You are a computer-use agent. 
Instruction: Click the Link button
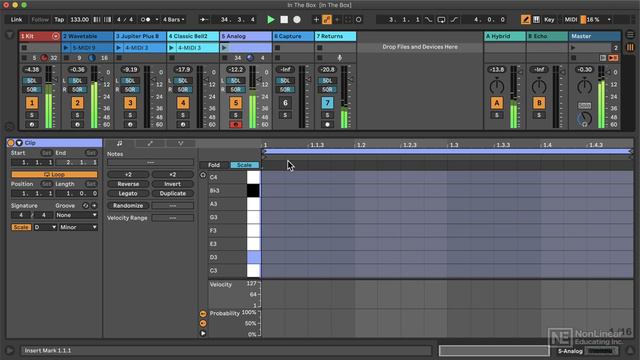[17, 20]
